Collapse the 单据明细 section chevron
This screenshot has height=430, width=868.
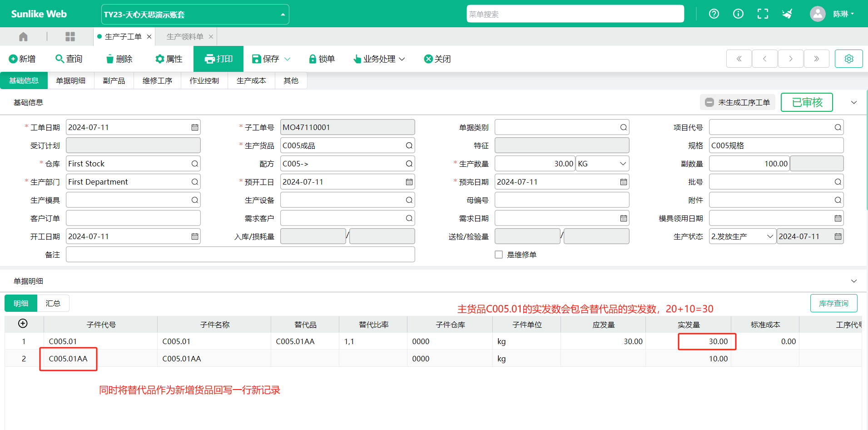854,281
